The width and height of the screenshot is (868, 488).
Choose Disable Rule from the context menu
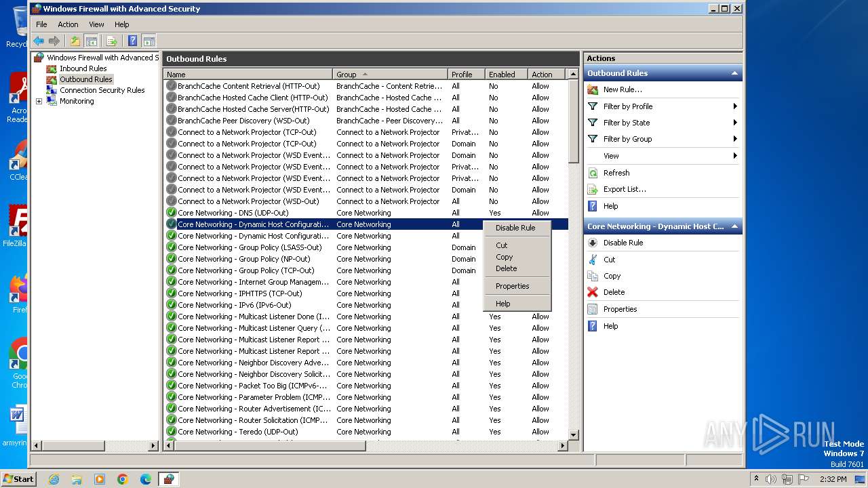pyautogui.click(x=517, y=228)
